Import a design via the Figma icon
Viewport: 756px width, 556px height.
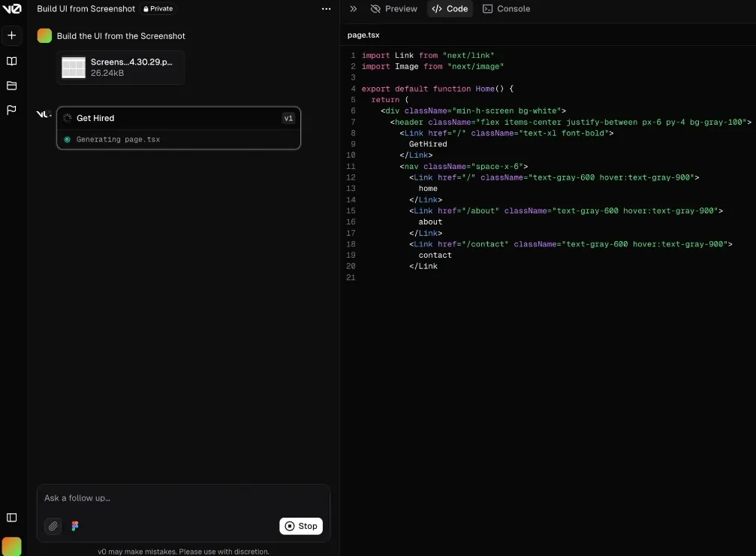click(x=74, y=526)
